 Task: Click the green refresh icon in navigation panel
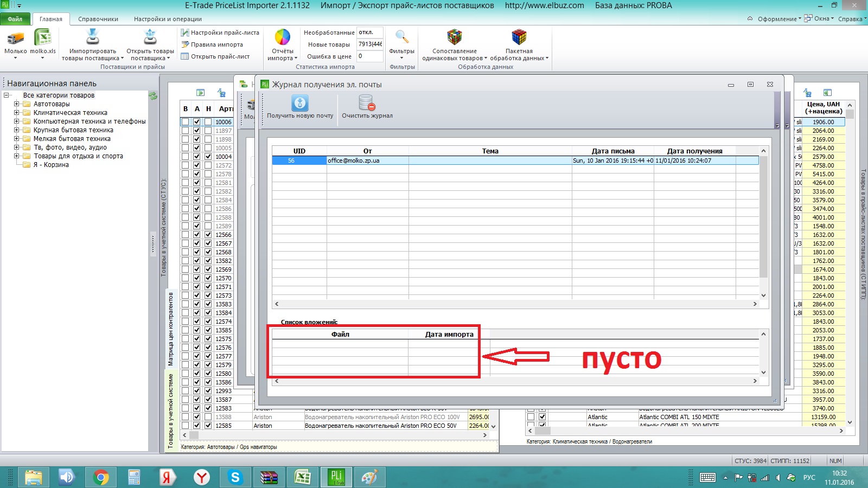(x=153, y=95)
